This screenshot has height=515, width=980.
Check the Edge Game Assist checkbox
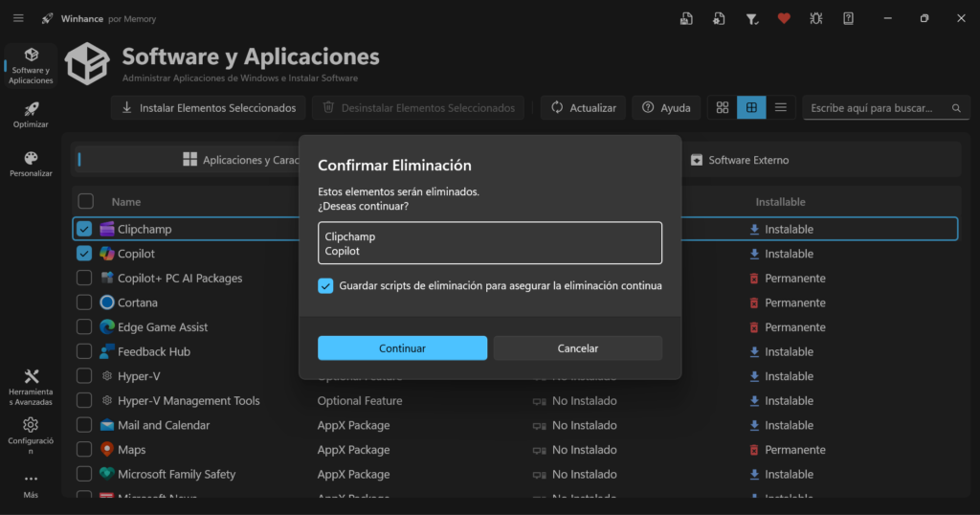pos(84,326)
